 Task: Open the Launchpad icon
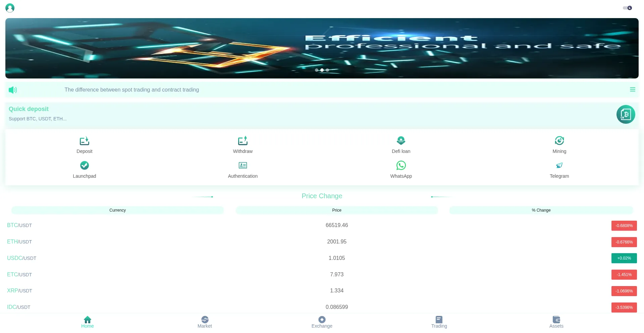point(85,165)
